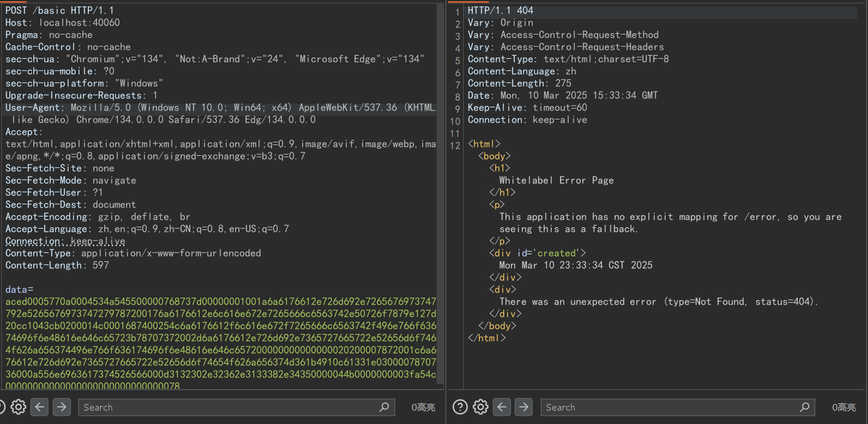The image size is (868, 424).
Task: Click the 'POST /basic HTTP/1.1' request line
Action: tap(59, 10)
